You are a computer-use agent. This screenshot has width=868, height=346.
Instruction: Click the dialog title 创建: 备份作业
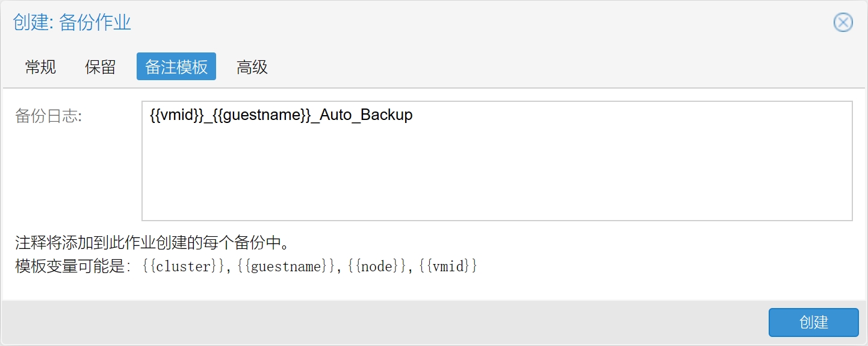pyautogui.click(x=72, y=23)
